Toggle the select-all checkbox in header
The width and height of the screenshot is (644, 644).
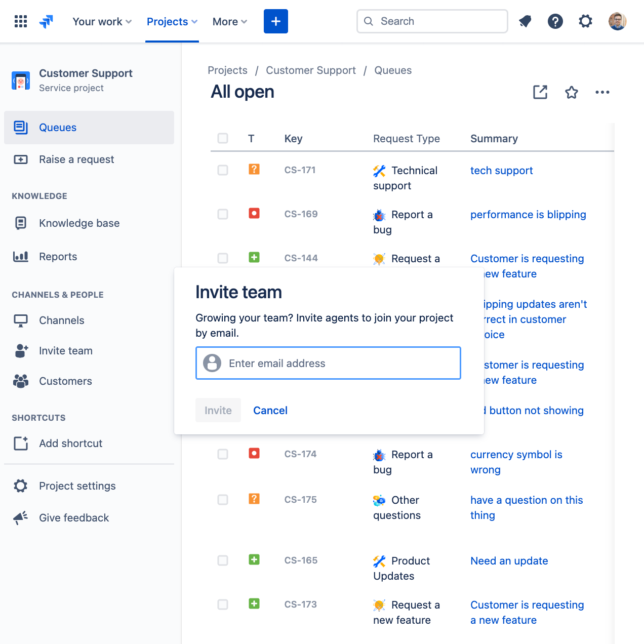(x=223, y=138)
